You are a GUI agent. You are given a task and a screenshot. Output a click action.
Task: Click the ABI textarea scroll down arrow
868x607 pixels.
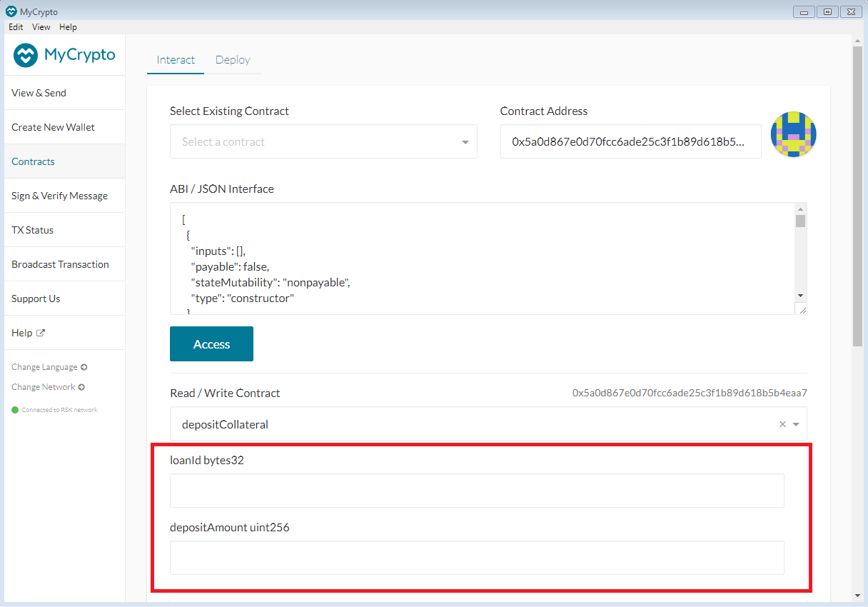(x=801, y=296)
